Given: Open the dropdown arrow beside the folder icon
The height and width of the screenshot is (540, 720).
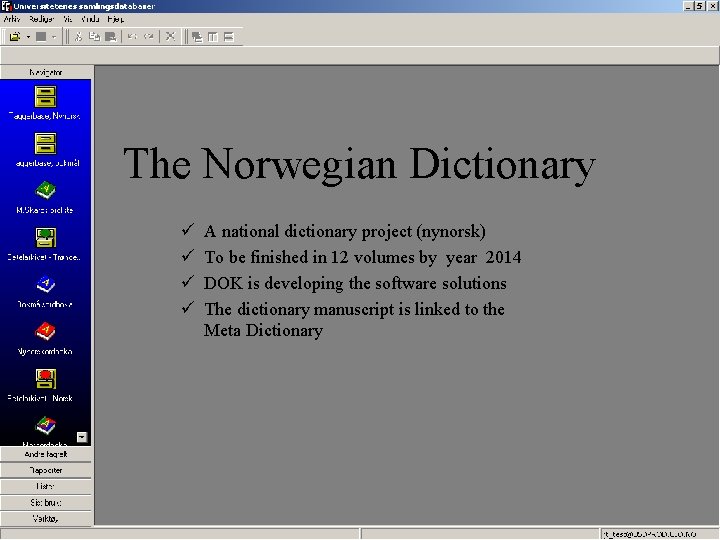Looking at the screenshot, I should click(x=28, y=37).
